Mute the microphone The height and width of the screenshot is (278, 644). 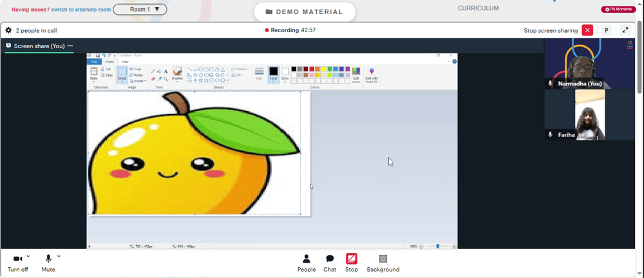click(x=48, y=263)
